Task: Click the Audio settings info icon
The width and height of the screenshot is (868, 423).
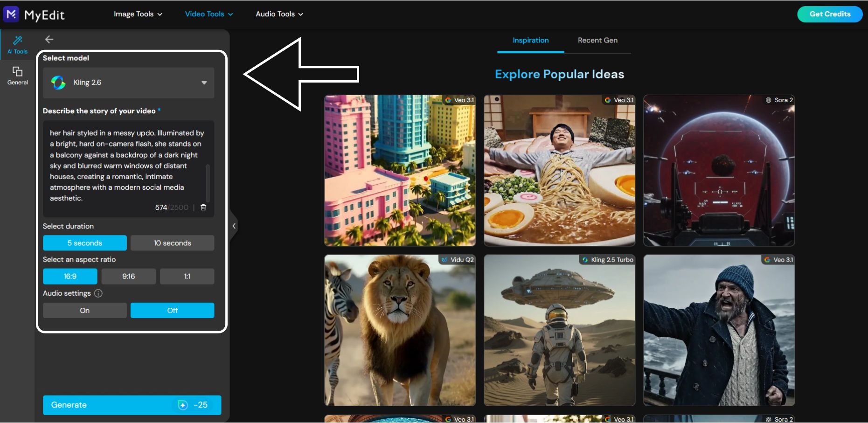Action: tap(98, 293)
